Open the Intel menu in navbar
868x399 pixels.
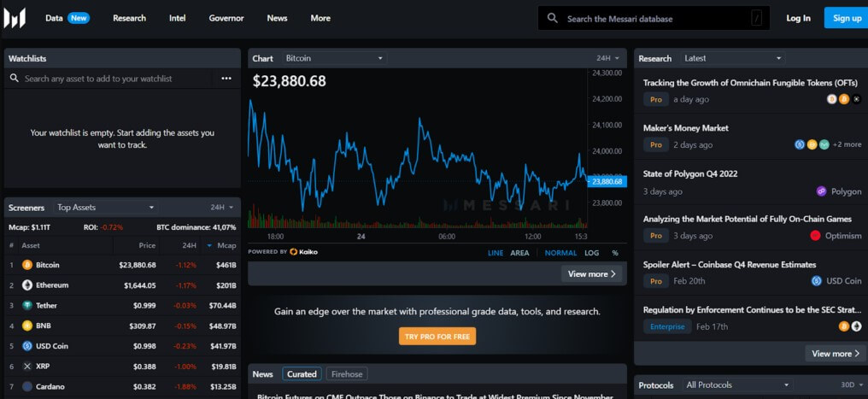178,18
